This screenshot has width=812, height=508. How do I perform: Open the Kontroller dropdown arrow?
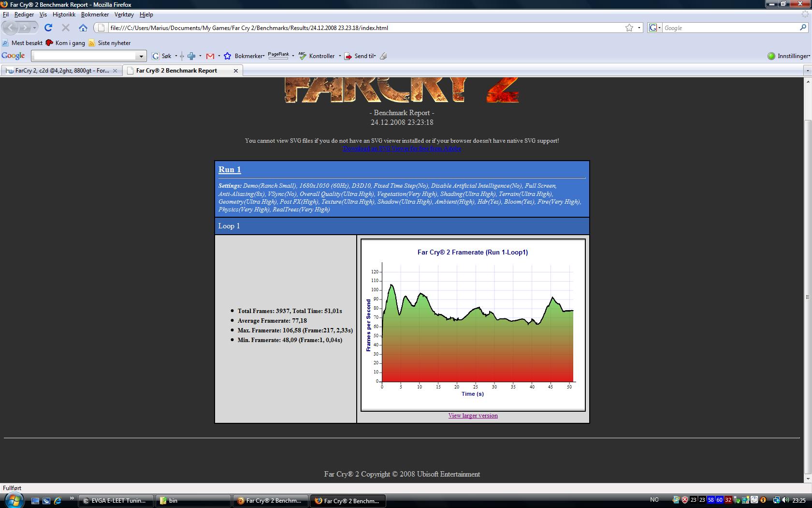tap(340, 56)
